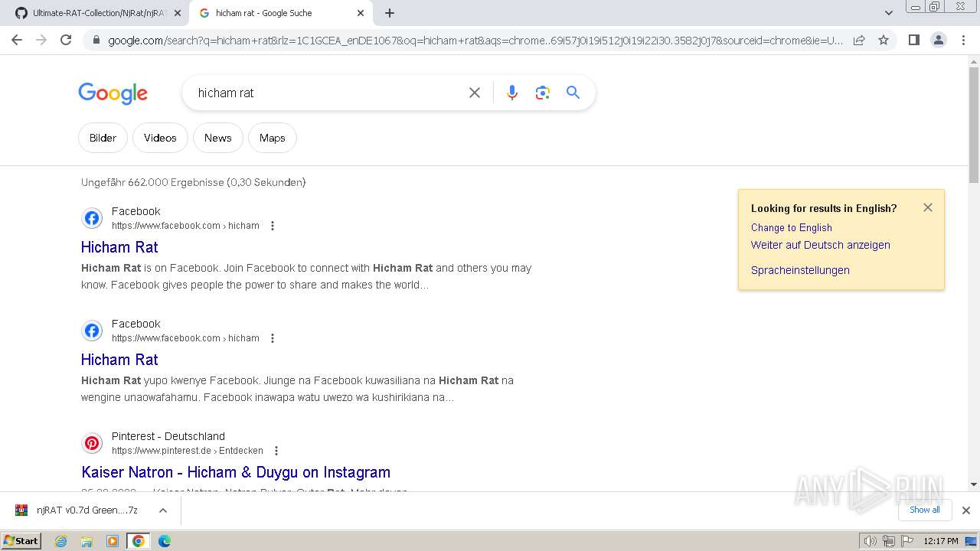
Task: Open first Hicham Rat Facebook result
Action: 119,247
